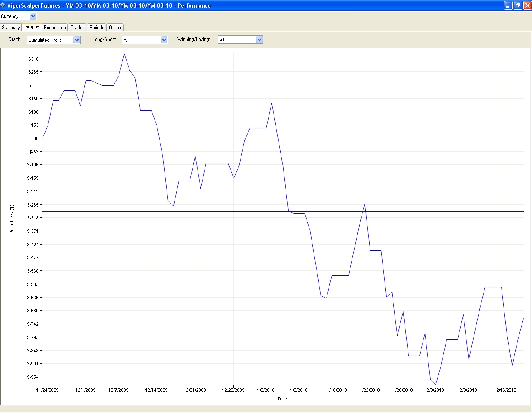This screenshot has width=532, height=413.
Task: Click the $-742 y-axis label
Action: pos(33,324)
